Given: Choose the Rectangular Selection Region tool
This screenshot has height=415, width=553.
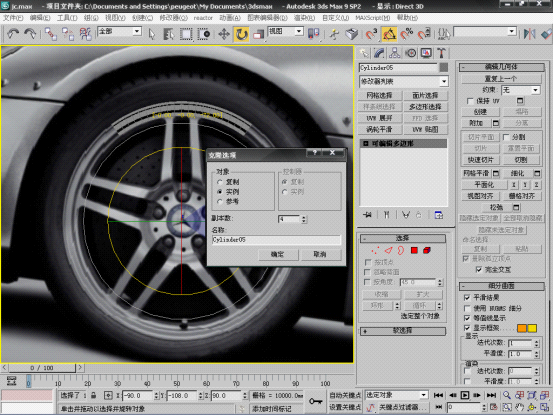Looking at the screenshot, I should pos(186,34).
